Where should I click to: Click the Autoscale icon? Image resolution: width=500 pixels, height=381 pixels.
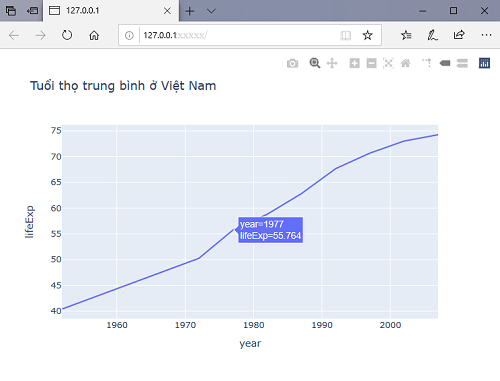pos(388,63)
